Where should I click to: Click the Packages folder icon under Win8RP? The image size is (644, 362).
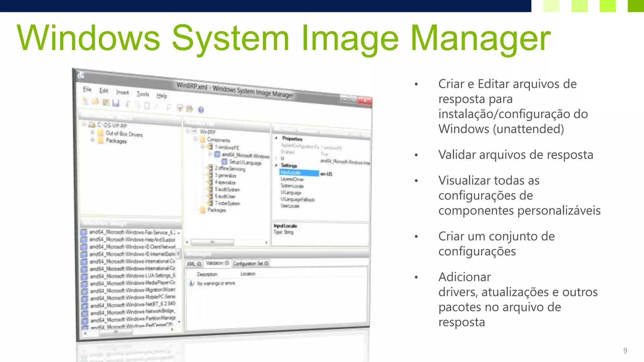(203, 210)
